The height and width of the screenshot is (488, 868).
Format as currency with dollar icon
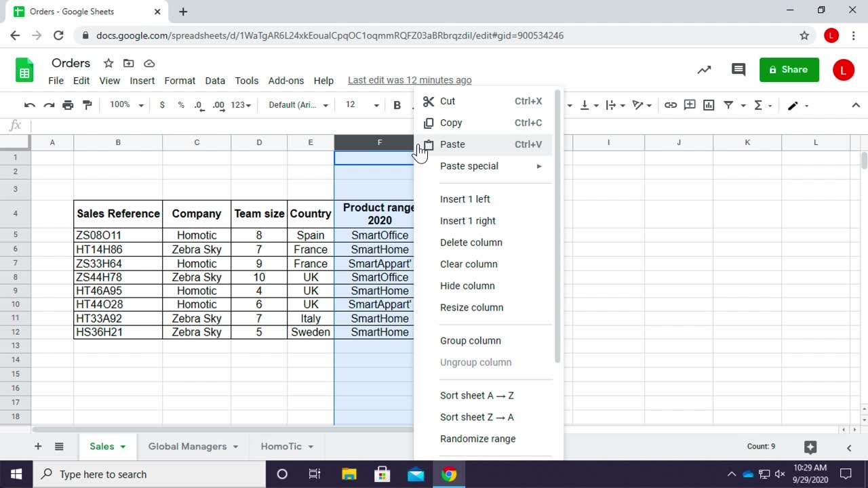pyautogui.click(x=162, y=105)
